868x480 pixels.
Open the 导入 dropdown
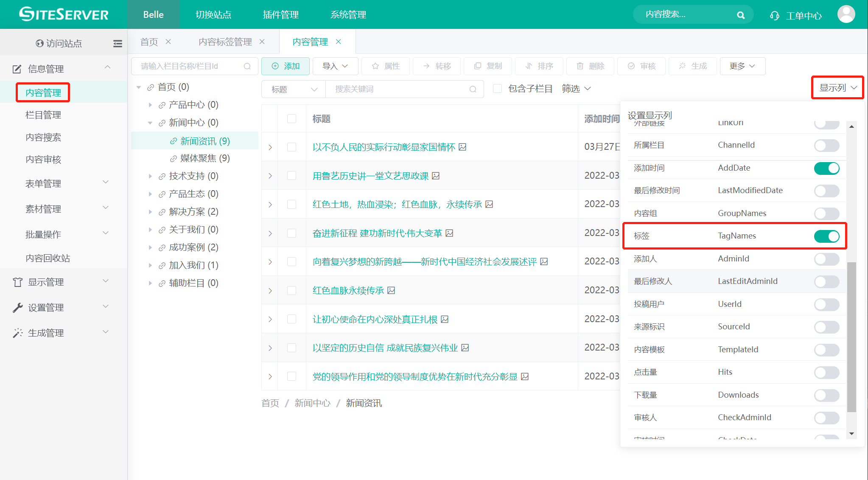335,66
